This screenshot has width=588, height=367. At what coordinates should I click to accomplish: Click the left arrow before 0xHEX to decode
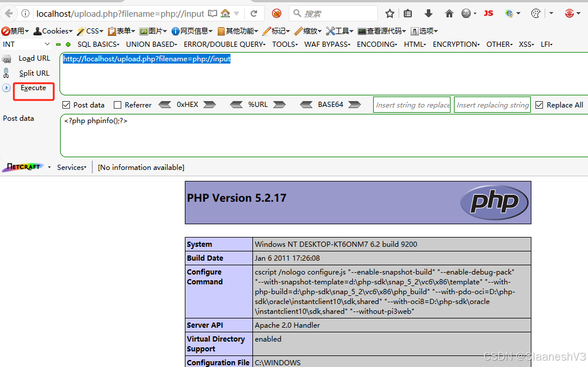pyautogui.click(x=165, y=105)
